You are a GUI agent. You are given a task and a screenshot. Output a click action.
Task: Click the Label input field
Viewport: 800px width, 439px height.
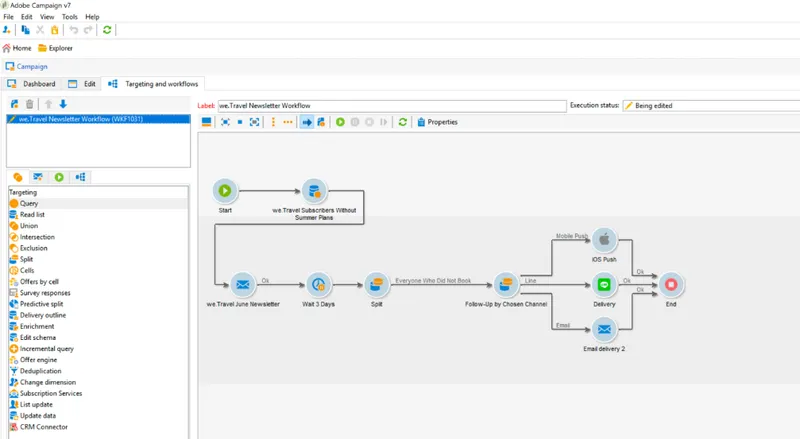point(392,106)
